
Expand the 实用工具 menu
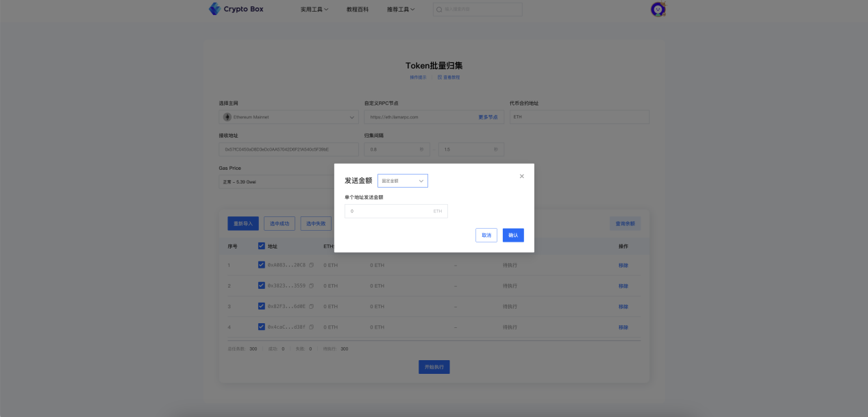pos(314,10)
